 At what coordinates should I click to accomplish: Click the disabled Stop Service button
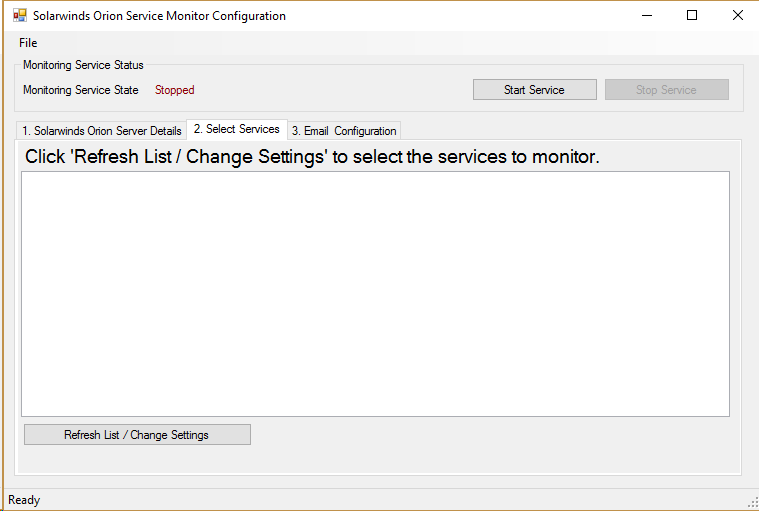[x=667, y=90]
